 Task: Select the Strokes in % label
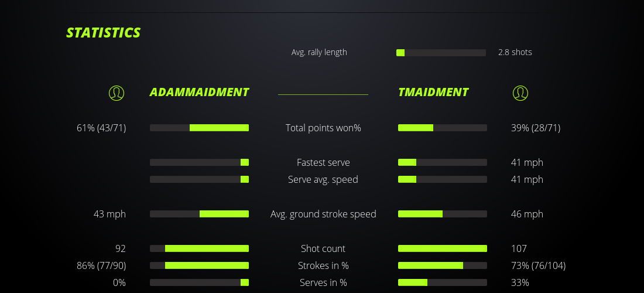click(x=323, y=265)
